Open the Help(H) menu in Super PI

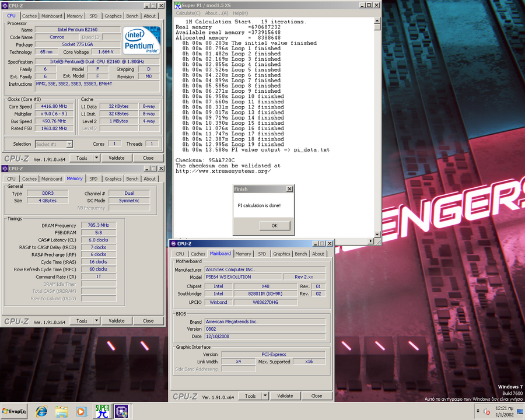pos(240,13)
